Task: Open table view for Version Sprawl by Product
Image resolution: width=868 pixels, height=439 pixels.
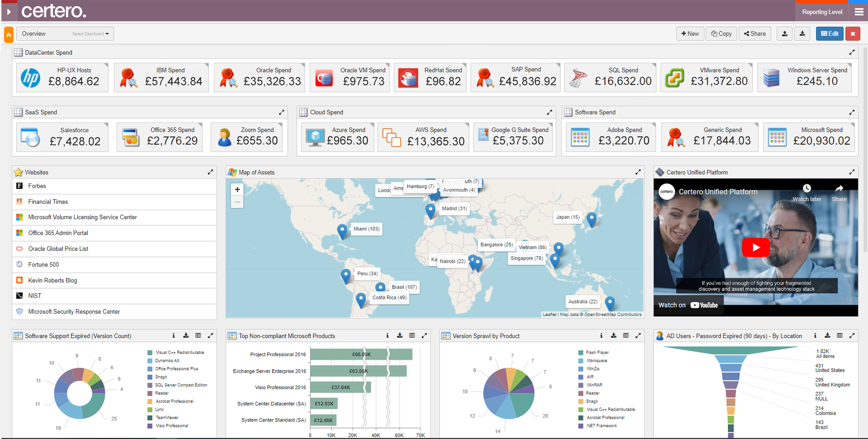Action: [x=626, y=335]
